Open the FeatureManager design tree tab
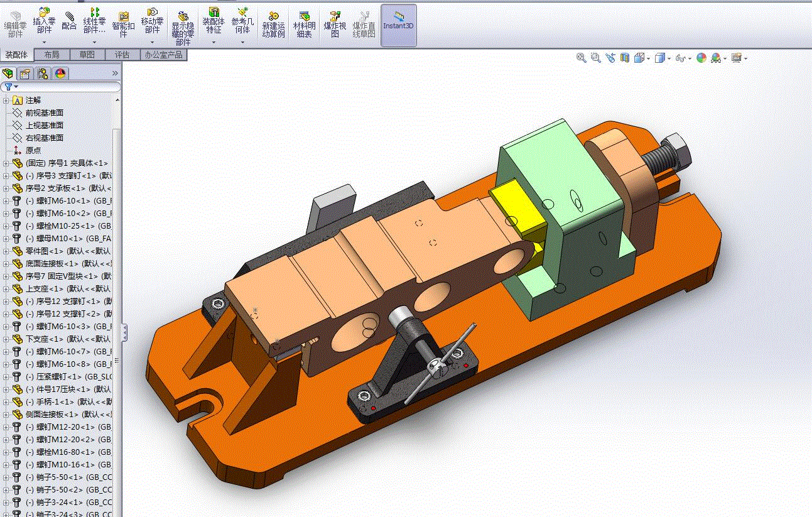 [8, 73]
